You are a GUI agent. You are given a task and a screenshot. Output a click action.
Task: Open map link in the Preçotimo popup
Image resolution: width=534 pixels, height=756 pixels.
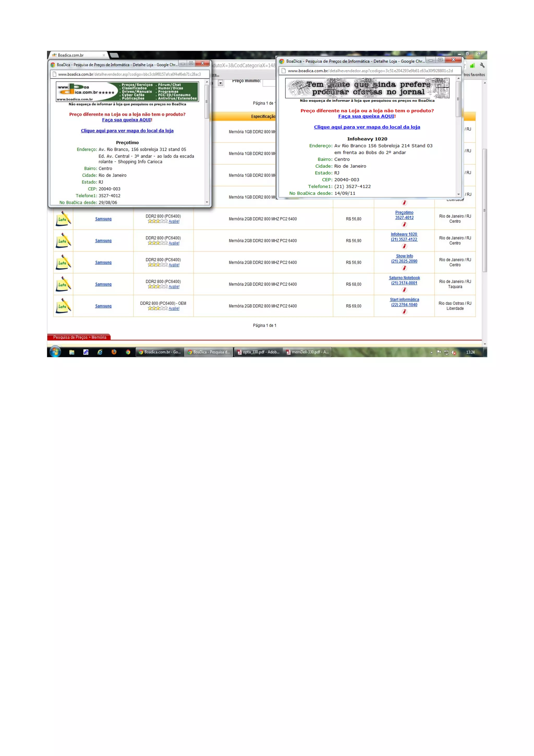click(127, 131)
